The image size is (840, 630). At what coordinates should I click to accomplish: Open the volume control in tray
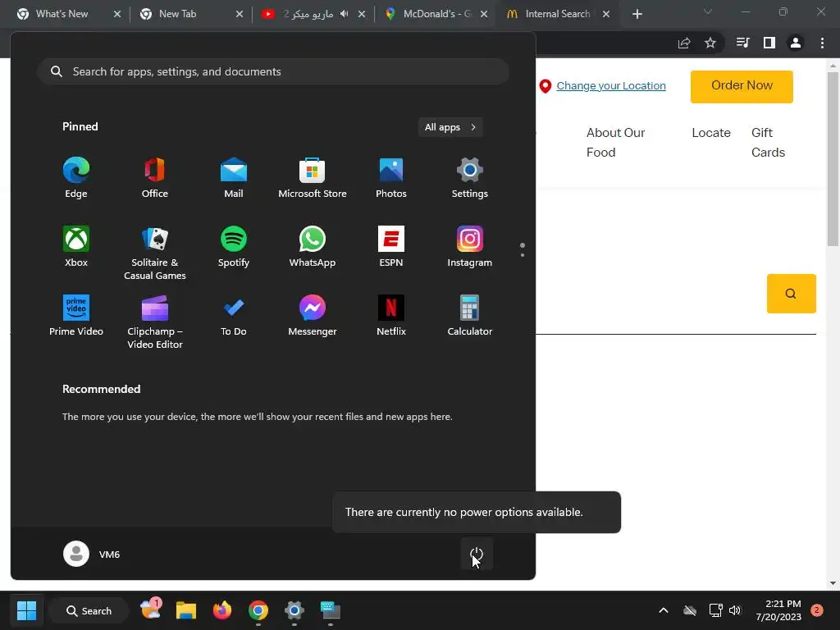(735, 610)
